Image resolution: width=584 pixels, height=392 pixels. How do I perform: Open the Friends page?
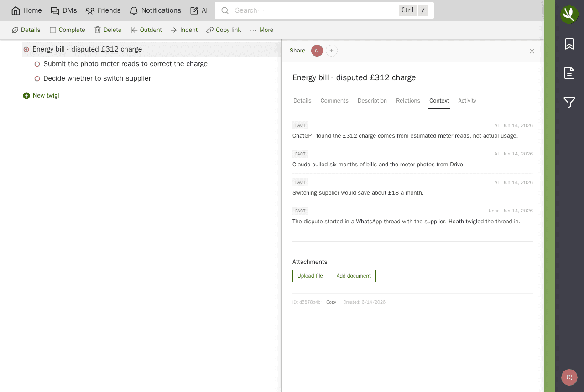[103, 10]
